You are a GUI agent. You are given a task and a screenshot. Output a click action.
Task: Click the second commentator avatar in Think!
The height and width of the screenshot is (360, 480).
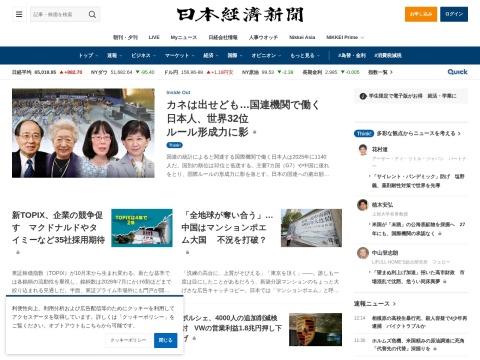pyautogui.click(x=363, y=205)
